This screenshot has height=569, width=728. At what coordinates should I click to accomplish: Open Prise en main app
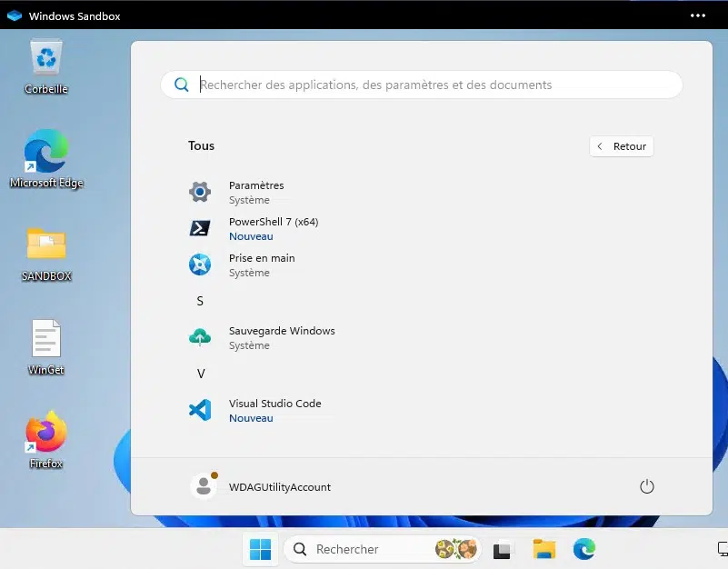[x=262, y=265]
